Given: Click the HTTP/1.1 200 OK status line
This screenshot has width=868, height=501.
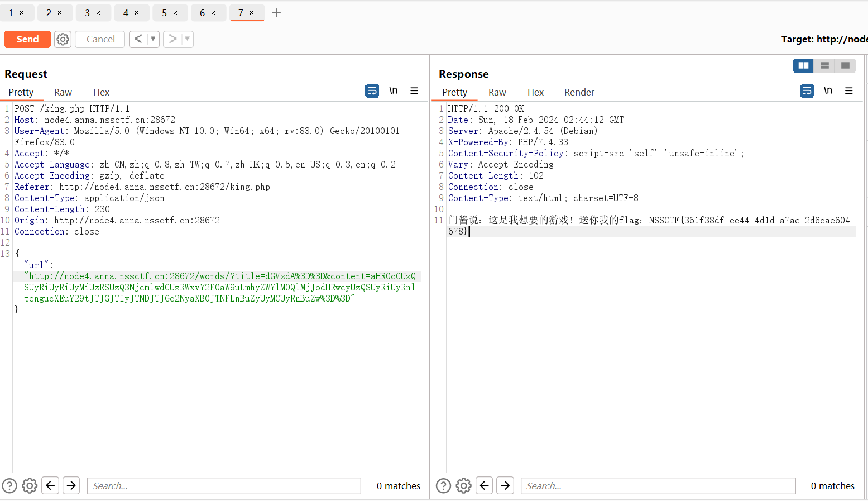Looking at the screenshot, I should tap(486, 108).
